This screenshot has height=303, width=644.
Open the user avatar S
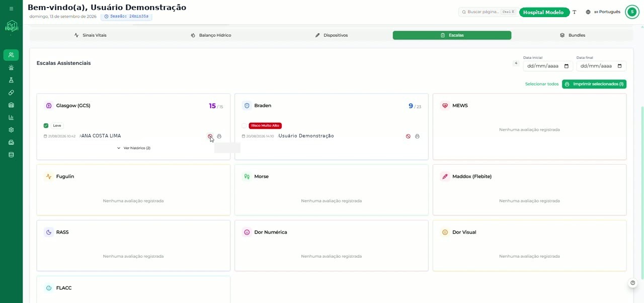(632, 12)
